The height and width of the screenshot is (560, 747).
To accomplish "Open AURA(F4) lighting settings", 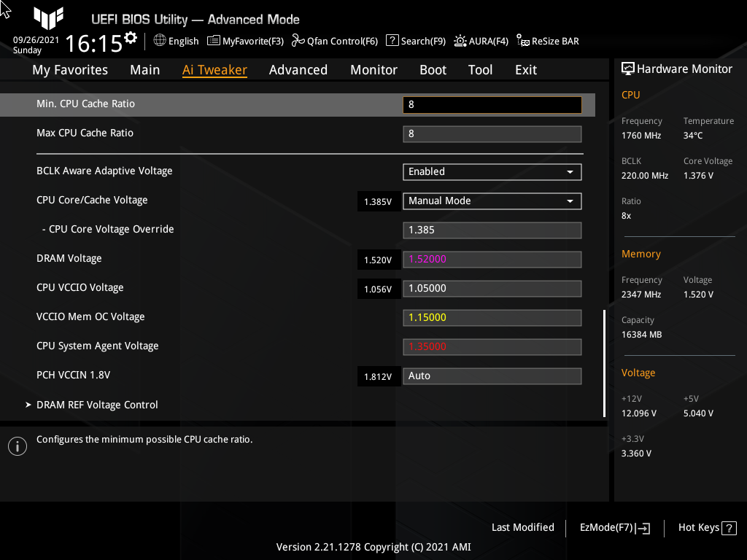I will (481, 41).
